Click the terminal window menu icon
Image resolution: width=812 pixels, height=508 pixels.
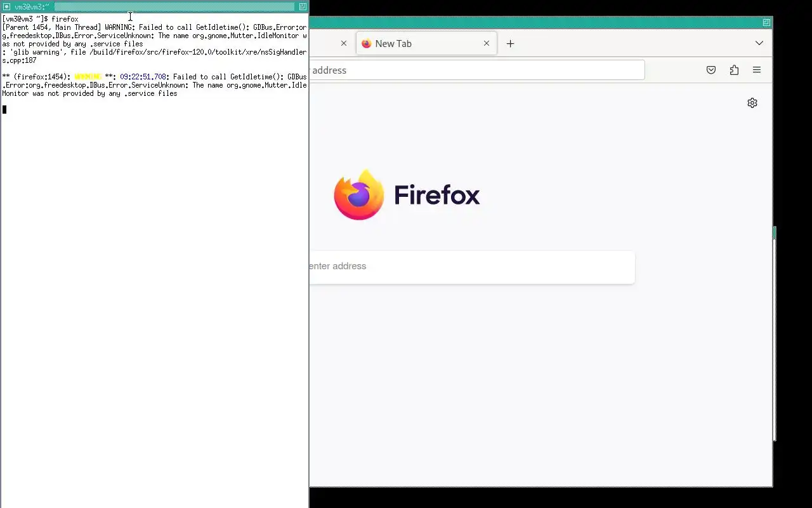point(7,6)
